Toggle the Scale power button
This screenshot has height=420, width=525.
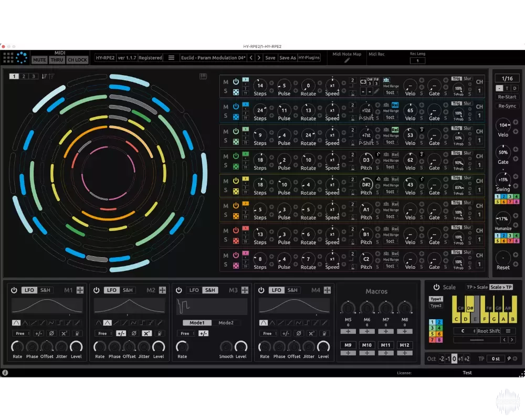coord(436,287)
